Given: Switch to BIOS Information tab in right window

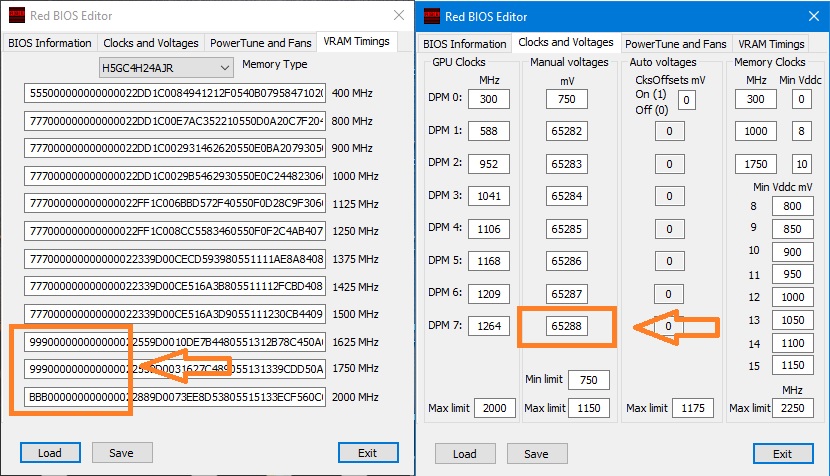Looking at the screenshot, I should click(x=465, y=44).
